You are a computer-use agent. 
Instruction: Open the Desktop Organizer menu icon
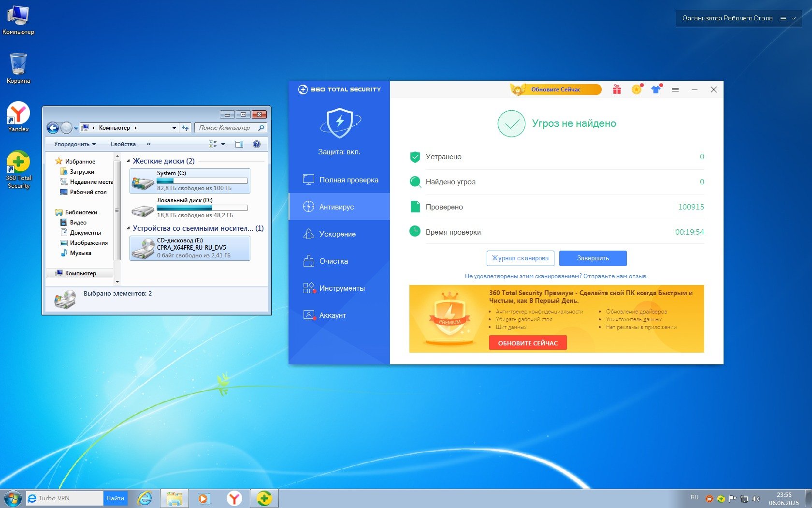(x=783, y=18)
